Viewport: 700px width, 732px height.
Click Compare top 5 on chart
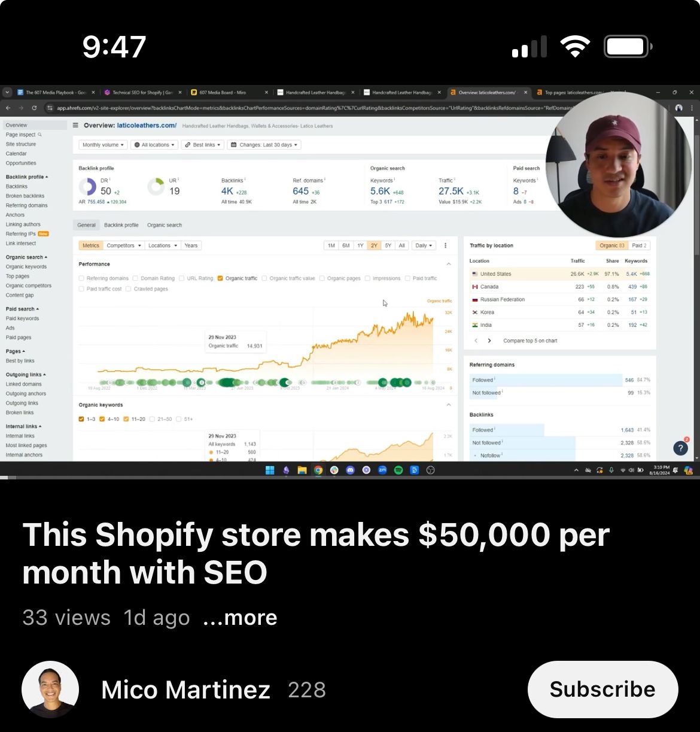coord(530,341)
